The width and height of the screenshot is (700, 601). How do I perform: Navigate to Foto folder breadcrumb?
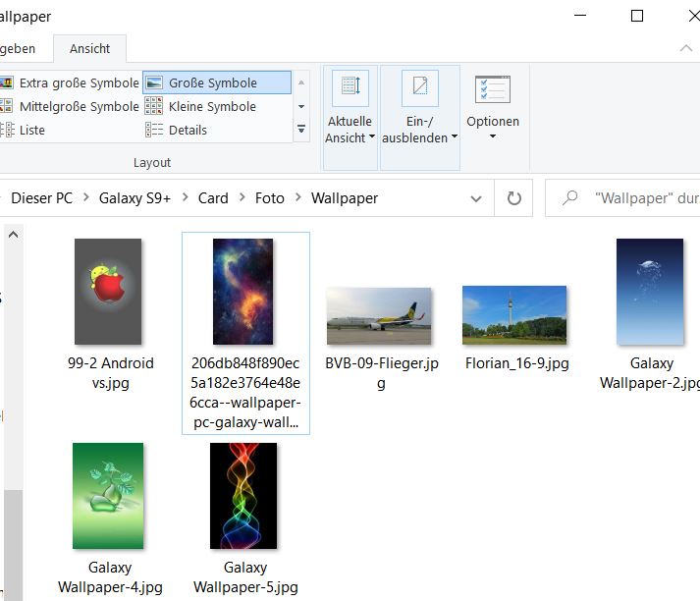270,197
